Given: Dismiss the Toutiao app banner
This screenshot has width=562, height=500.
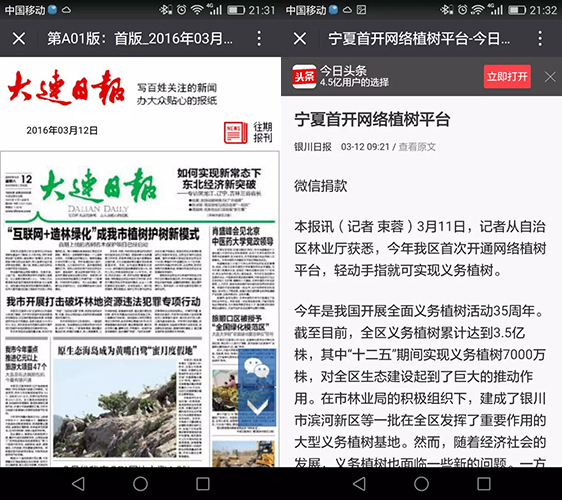Looking at the screenshot, I should 550,76.
